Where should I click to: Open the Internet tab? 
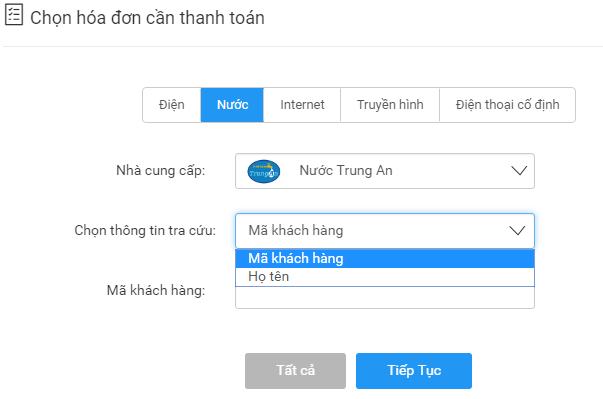(x=302, y=105)
